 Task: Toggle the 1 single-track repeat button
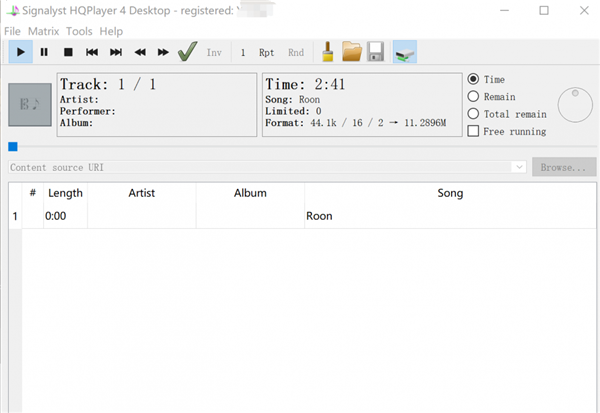pyautogui.click(x=243, y=52)
